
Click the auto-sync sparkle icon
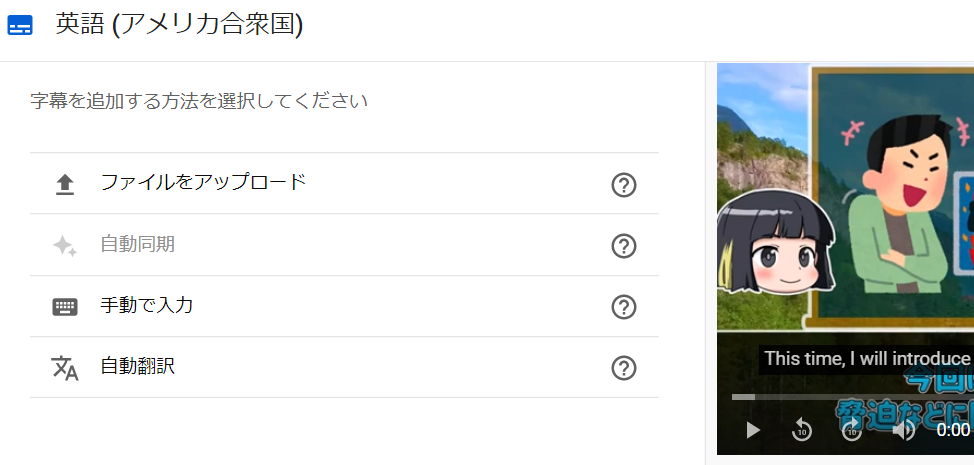(x=65, y=246)
